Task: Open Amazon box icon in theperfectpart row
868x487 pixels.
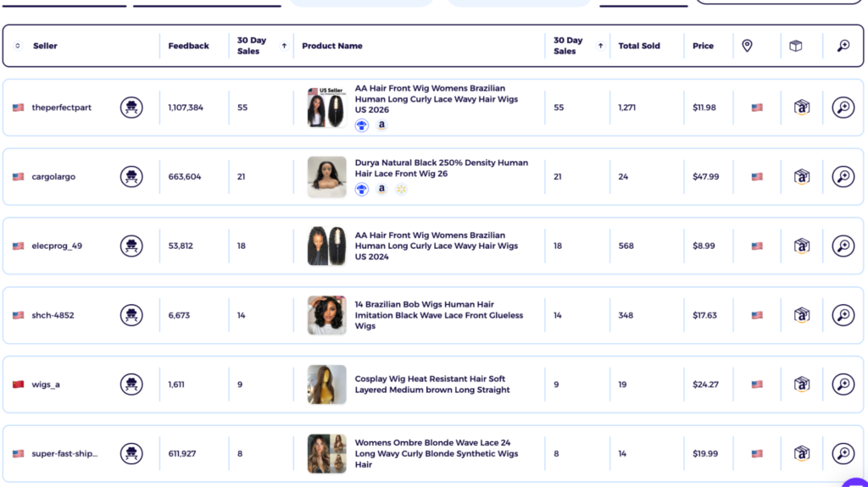Action: click(802, 108)
